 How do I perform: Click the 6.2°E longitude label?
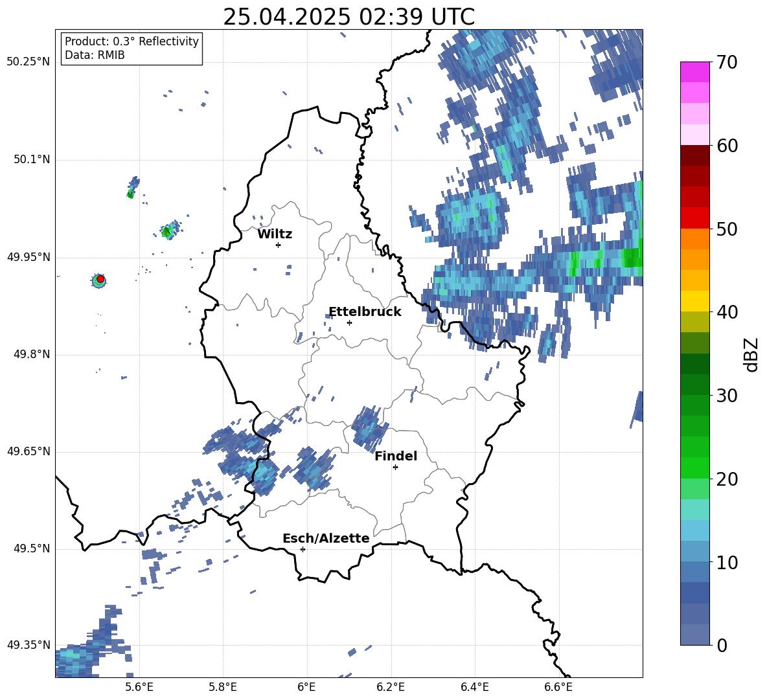(391, 687)
